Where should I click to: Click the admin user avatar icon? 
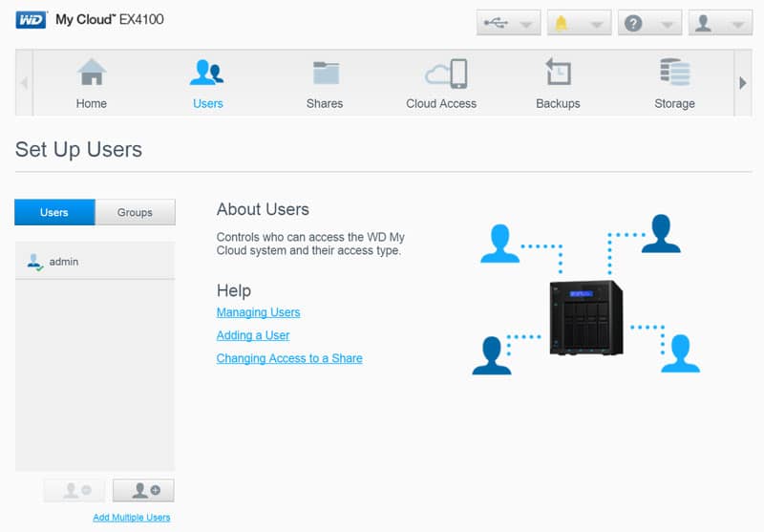[34, 262]
